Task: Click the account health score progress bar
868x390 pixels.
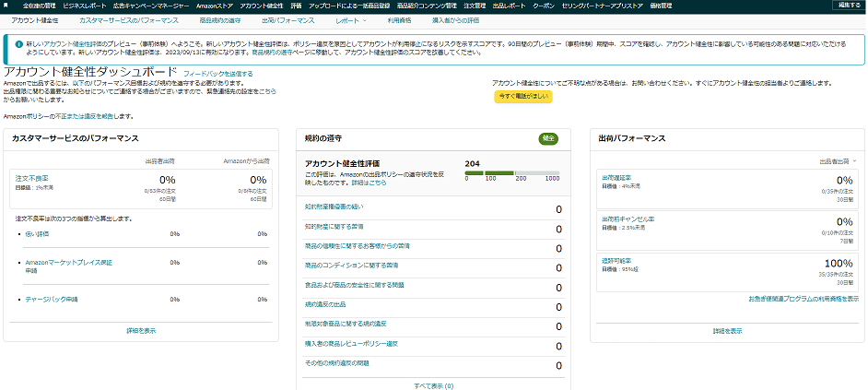Action: point(512,172)
